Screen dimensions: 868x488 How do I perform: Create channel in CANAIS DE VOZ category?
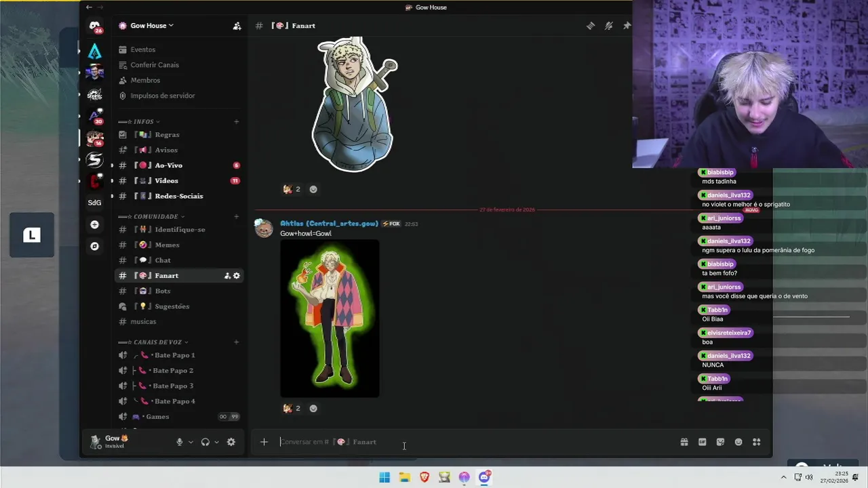pyautogui.click(x=236, y=342)
